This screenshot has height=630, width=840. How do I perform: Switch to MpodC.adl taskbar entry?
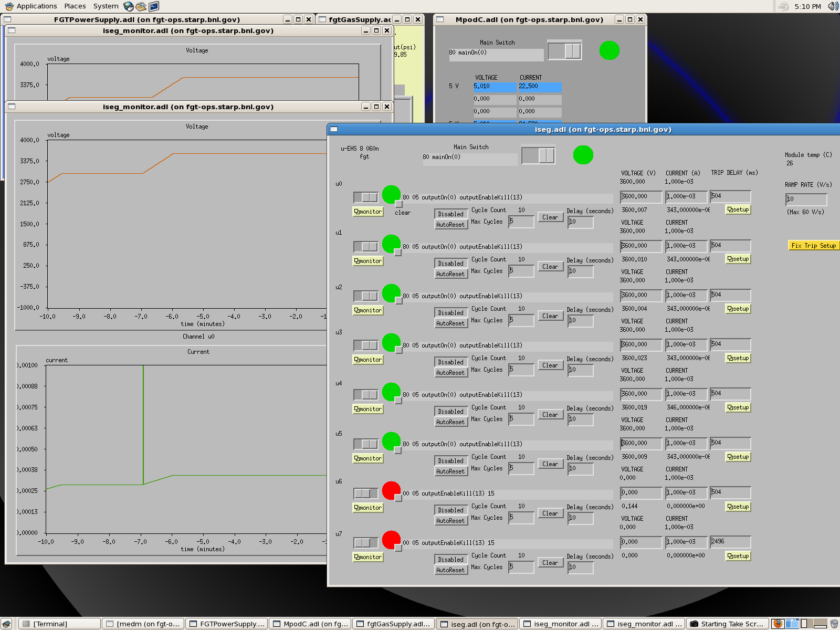coord(310,624)
